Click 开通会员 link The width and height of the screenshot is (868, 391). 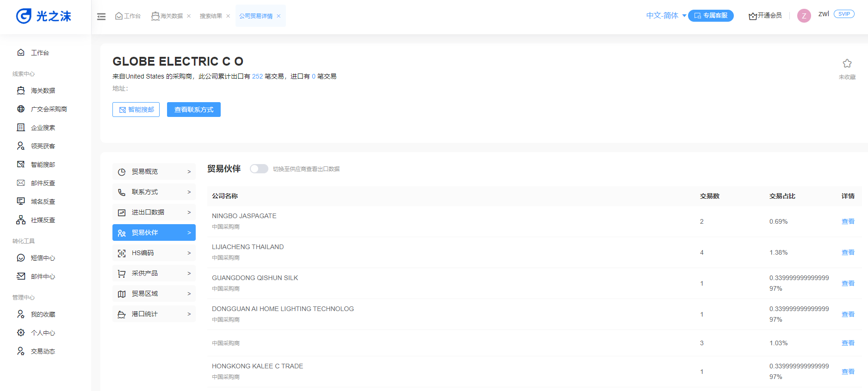tap(769, 16)
